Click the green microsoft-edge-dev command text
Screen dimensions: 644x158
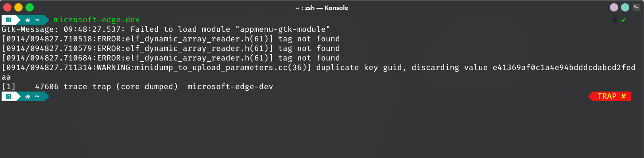(x=97, y=20)
